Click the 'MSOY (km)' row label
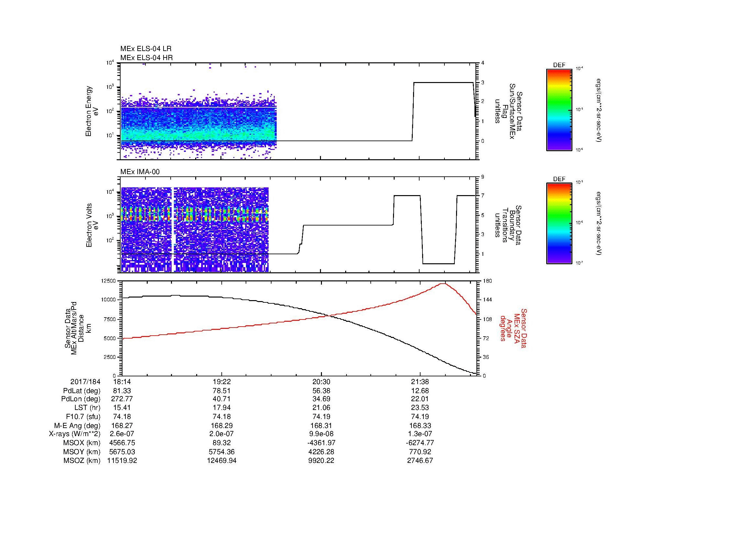Screen dimensions: 756x534 (x=82, y=452)
